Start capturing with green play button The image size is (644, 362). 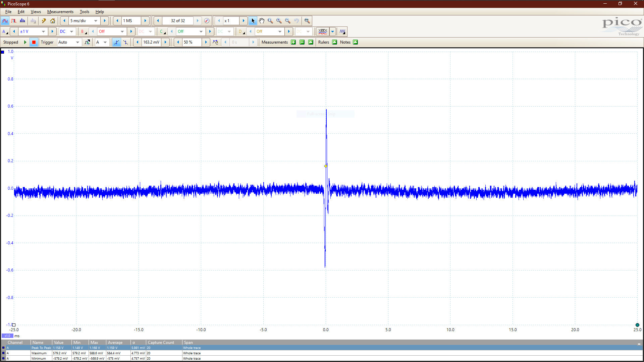25,42
